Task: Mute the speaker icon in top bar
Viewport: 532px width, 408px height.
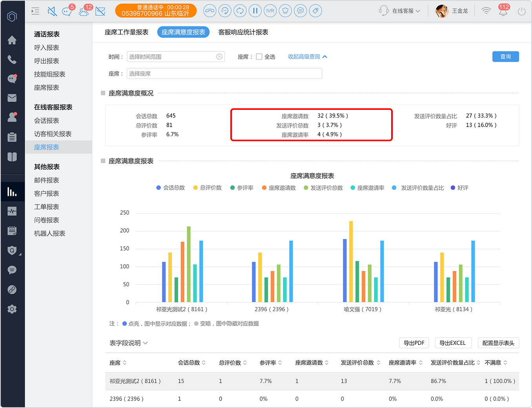Action: [x=52, y=11]
